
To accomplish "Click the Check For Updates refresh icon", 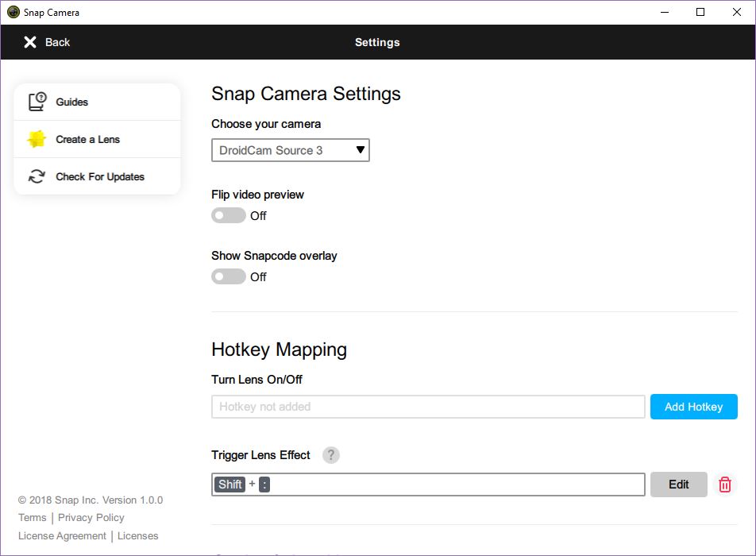I will [37, 176].
